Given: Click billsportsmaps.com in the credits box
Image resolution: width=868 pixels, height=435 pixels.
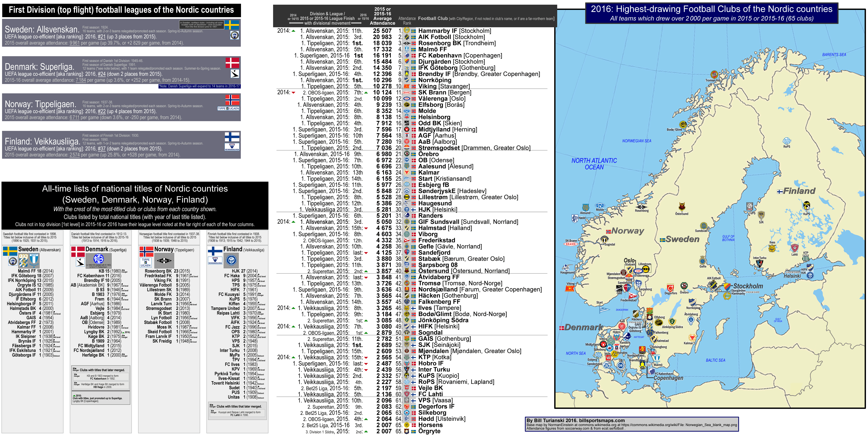Looking at the screenshot, I should 602,420.
